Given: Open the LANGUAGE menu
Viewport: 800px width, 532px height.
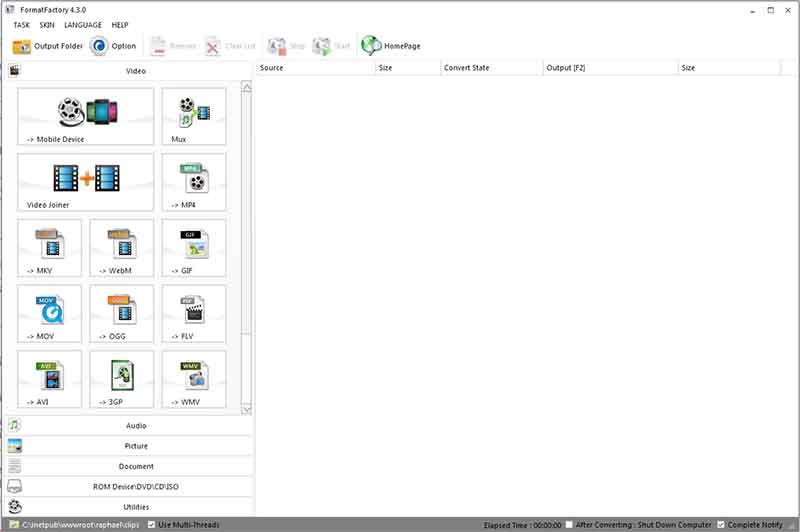Looking at the screenshot, I should click(83, 25).
